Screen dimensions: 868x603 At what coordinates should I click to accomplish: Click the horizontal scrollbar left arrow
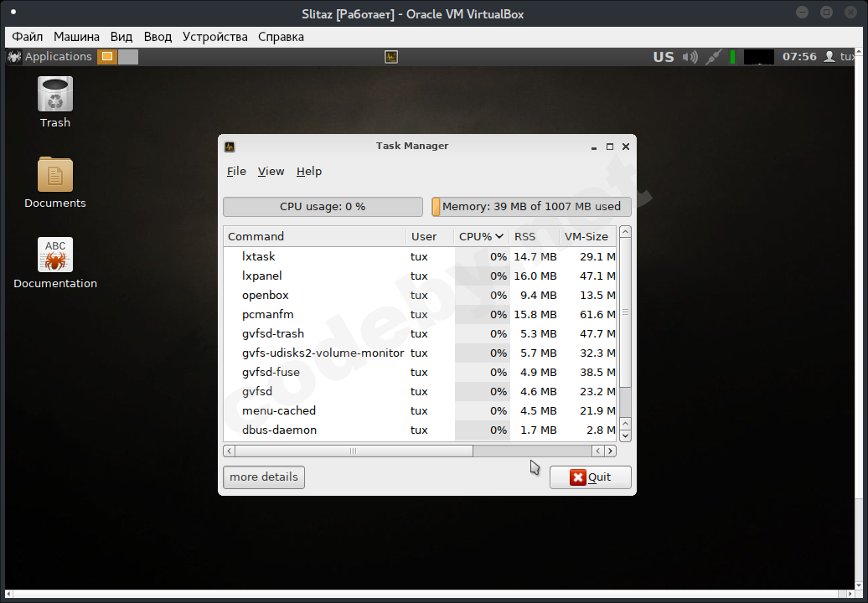pos(230,451)
